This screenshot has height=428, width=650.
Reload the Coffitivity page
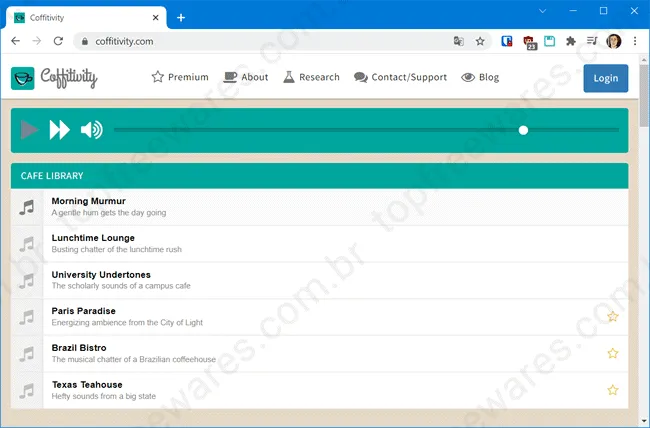[58, 41]
